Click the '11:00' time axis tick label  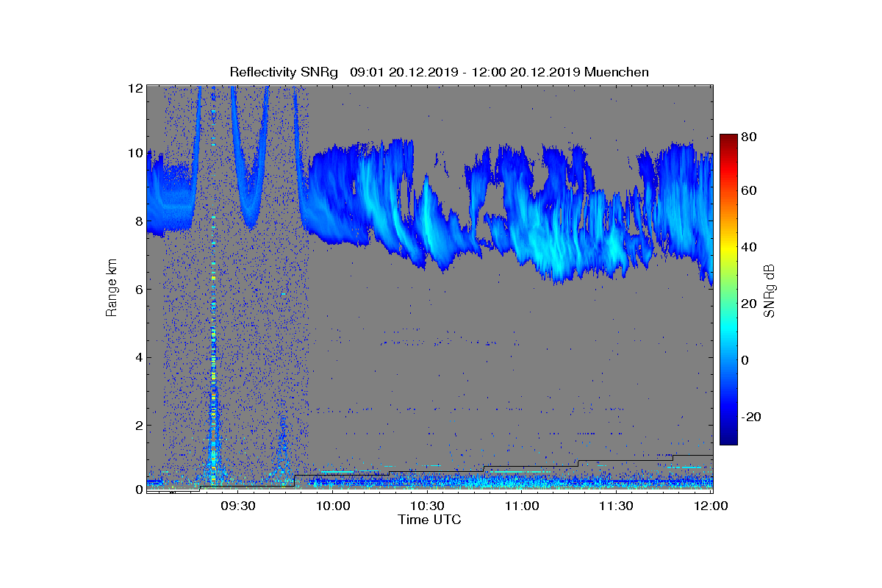tap(523, 506)
